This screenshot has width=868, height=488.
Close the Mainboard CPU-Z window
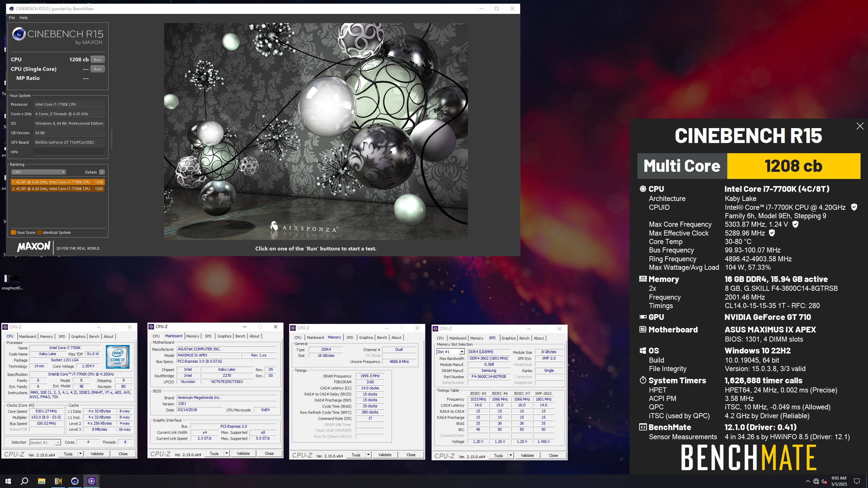276,327
